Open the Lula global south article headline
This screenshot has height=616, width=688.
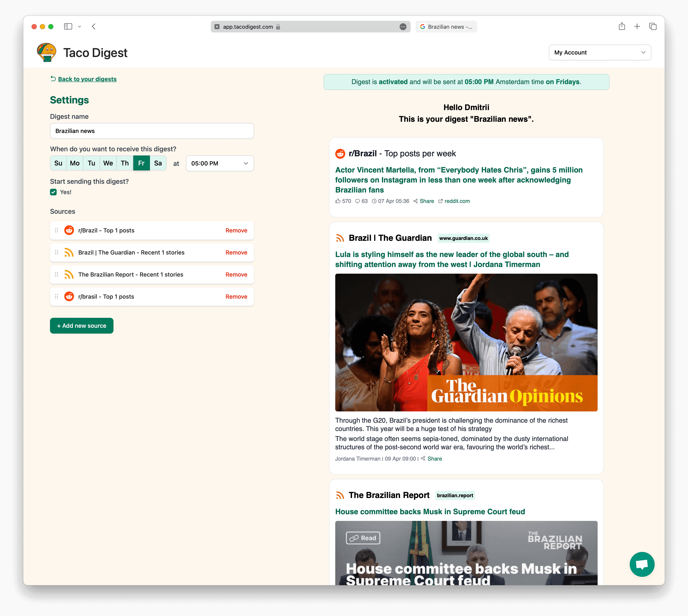[452, 259]
